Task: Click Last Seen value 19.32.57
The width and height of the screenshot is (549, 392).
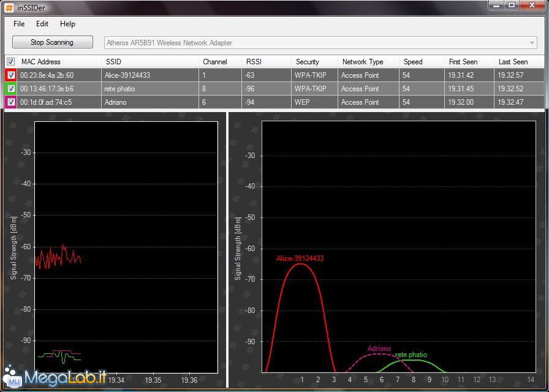Action: click(x=510, y=75)
